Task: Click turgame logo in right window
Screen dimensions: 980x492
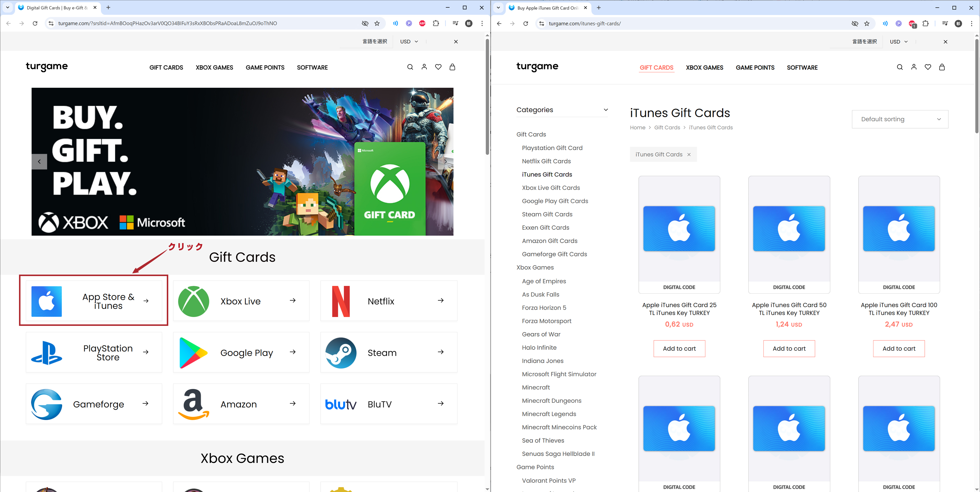Action: 537,67
